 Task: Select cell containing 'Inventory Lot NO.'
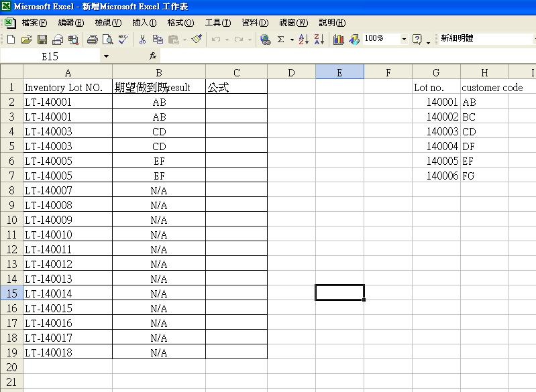[x=68, y=87]
